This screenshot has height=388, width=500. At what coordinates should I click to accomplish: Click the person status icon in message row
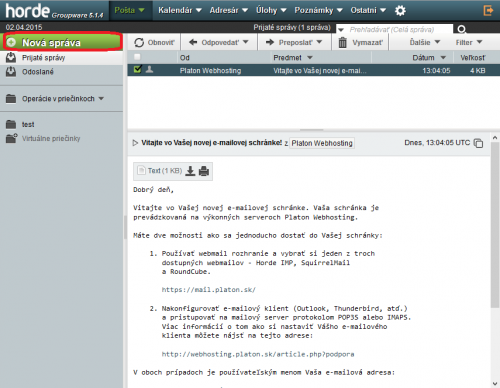149,69
